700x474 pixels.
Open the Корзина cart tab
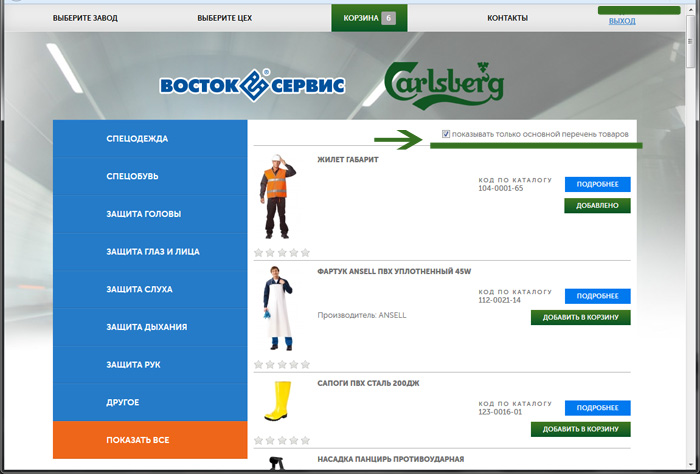point(369,18)
